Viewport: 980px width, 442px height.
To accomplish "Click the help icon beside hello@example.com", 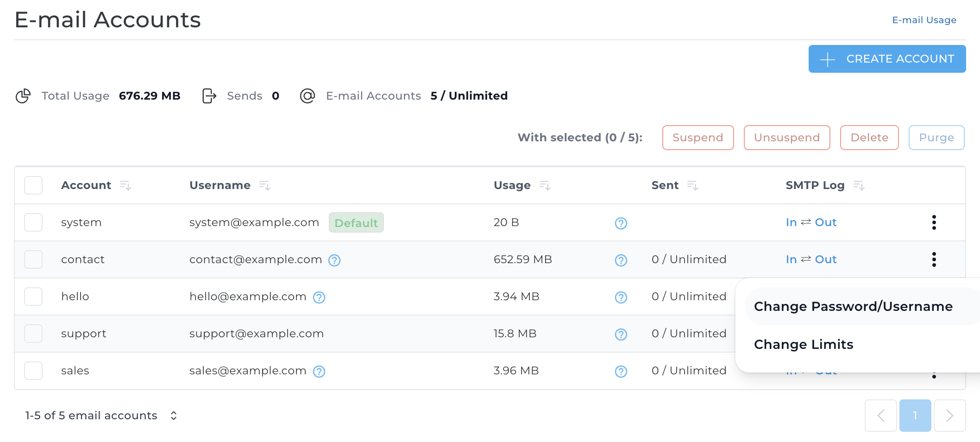I will pyautogui.click(x=319, y=297).
